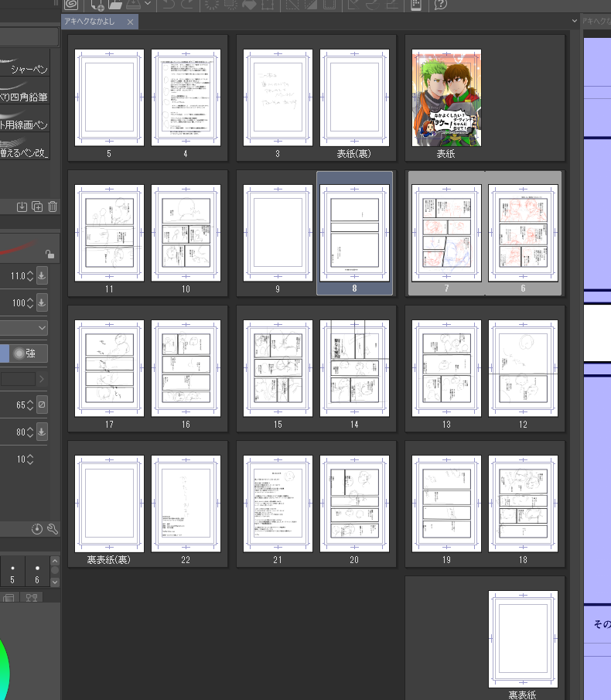Select page 21 afterword thumbnail
Viewport: 611px width, 700px height.
click(278, 504)
